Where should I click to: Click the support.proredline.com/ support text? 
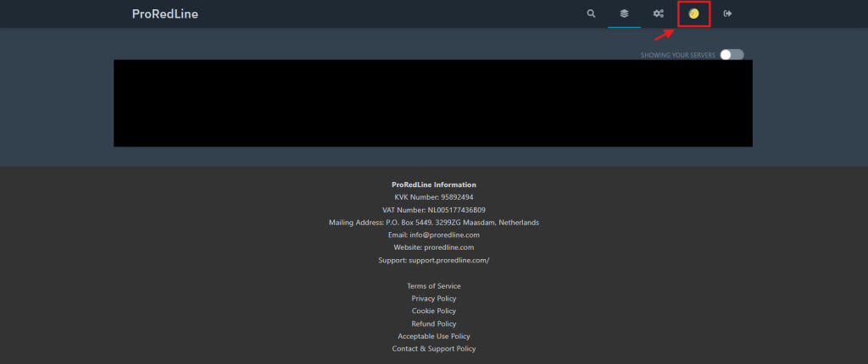click(449, 260)
